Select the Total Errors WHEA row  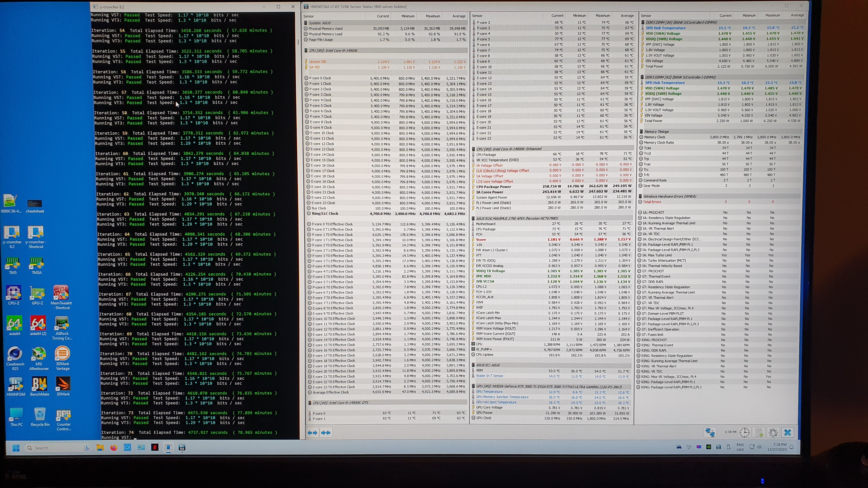pyautogui.click(x=719, y=202)
